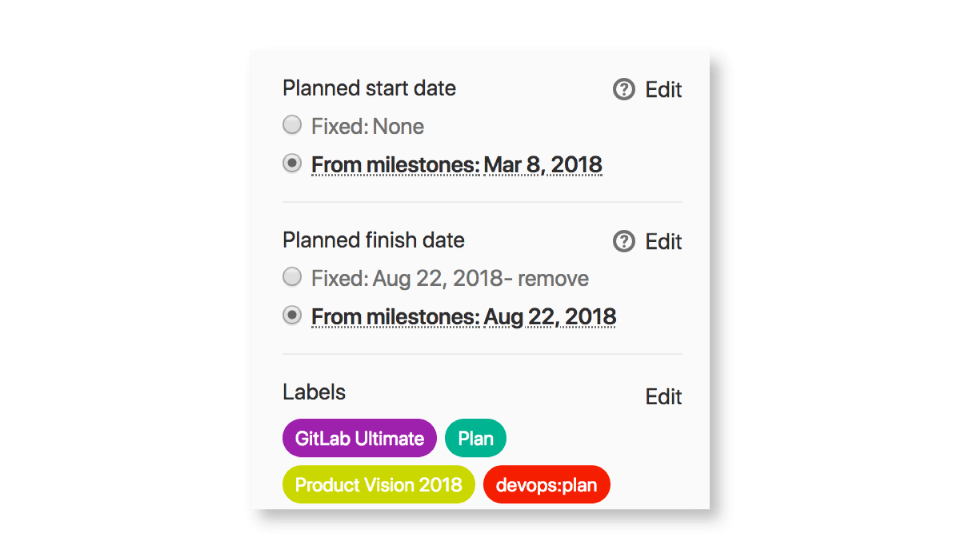Open the red devops:plan label
Viewport: 960px width, 560px height.
click(x=546, y=485)
